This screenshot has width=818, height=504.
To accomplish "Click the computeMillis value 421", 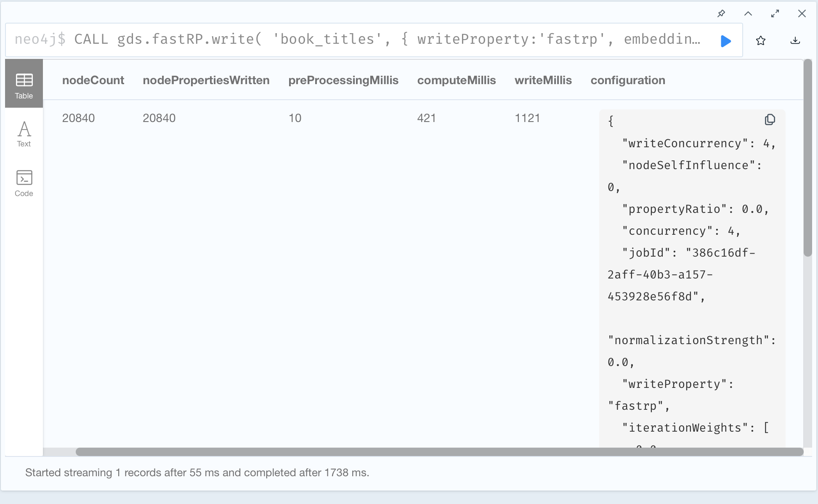I will [427, 117].
